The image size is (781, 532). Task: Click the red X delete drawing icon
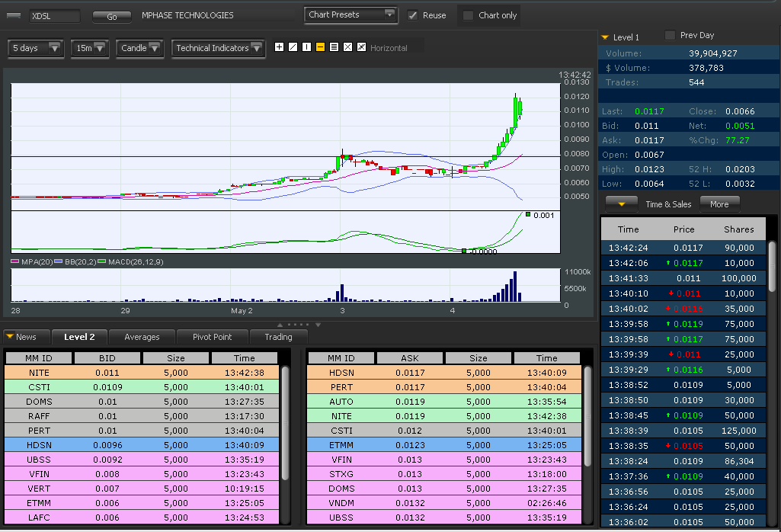pos(347,47)
